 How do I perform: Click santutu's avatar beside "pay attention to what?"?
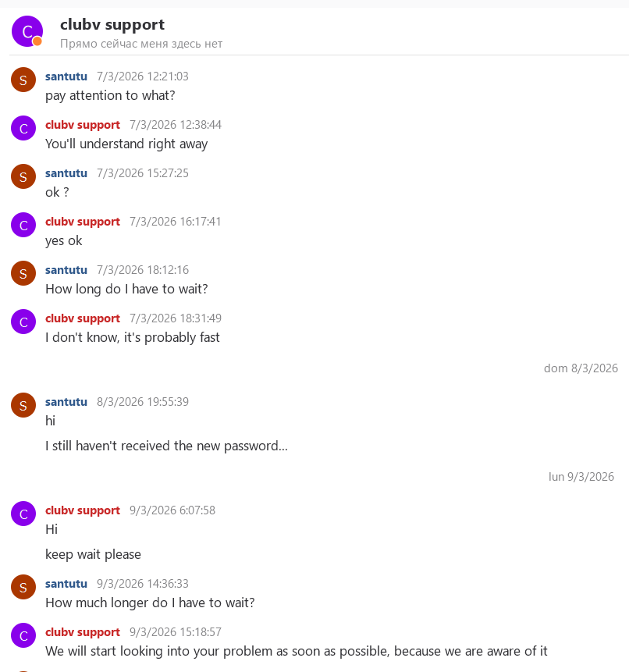23,80
